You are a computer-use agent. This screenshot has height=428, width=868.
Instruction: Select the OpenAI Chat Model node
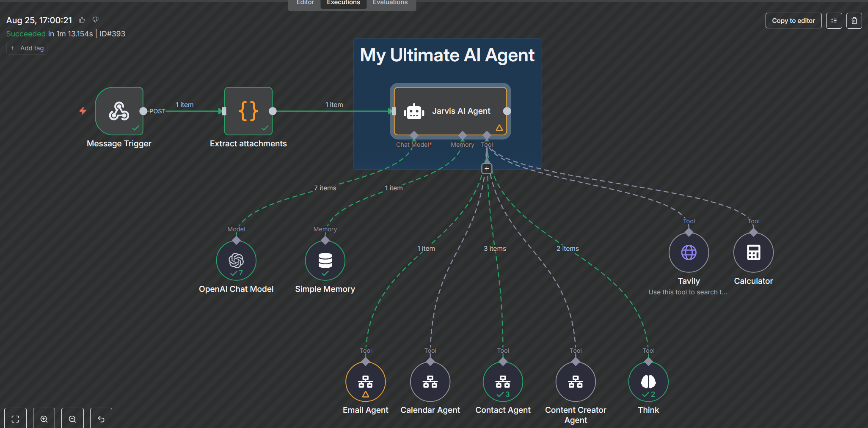(236, 260)
